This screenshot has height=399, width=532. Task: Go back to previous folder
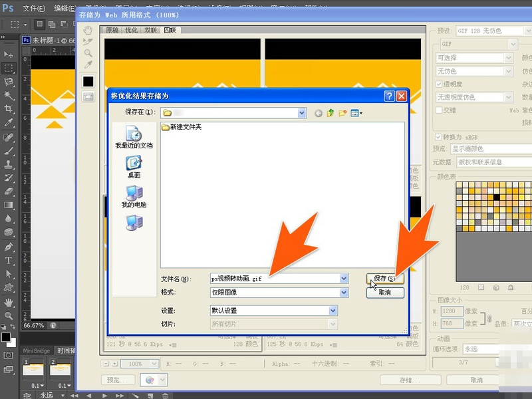318,113
